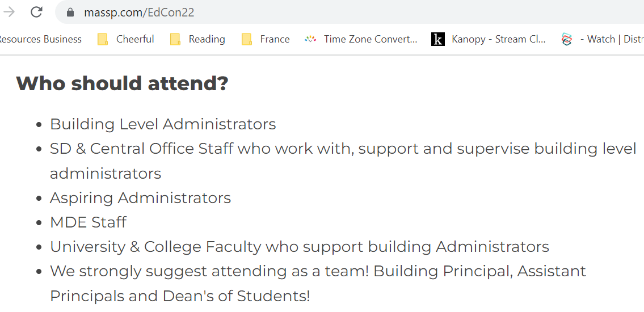Click the browser forward arrow
644x312 pixels.
[9, 12]
